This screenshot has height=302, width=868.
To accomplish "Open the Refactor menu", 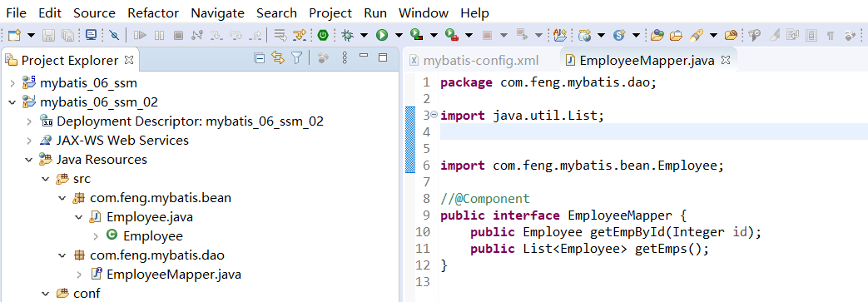I will click(153, 12).
